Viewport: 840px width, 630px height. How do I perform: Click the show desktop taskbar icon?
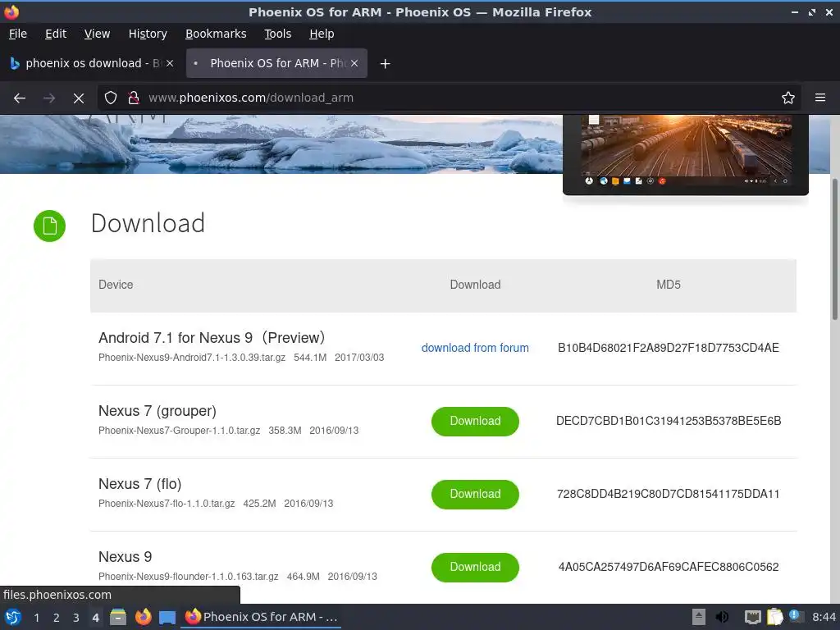(x=167, y=617)
